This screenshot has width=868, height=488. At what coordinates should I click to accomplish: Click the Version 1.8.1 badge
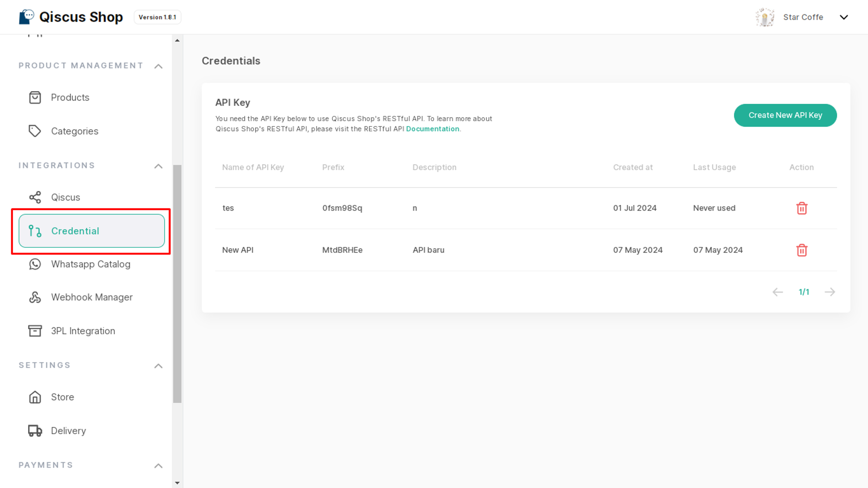(x=158, y=17)
